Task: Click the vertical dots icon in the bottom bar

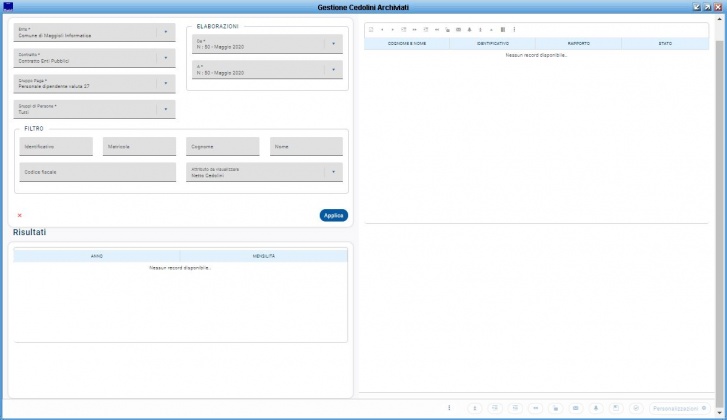Action: 449,408
